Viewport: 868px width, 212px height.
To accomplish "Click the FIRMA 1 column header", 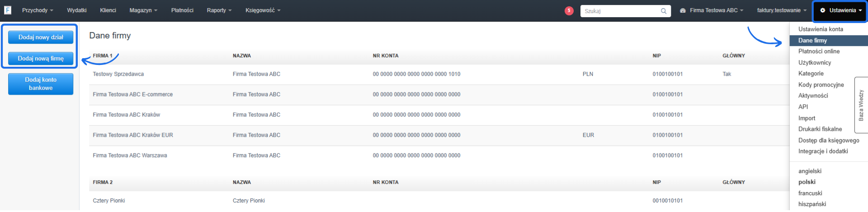I will [103, 56].
